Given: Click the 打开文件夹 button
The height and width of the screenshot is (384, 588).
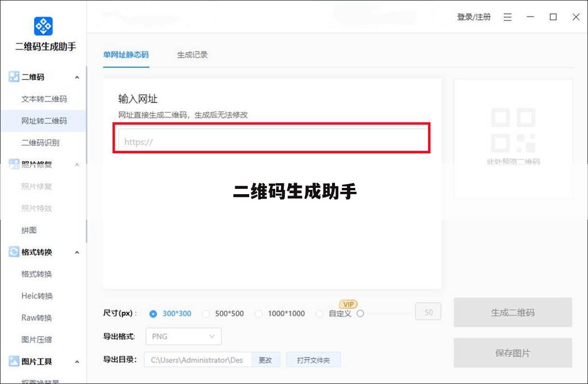Looking at the screenshot, I should 313,360.
